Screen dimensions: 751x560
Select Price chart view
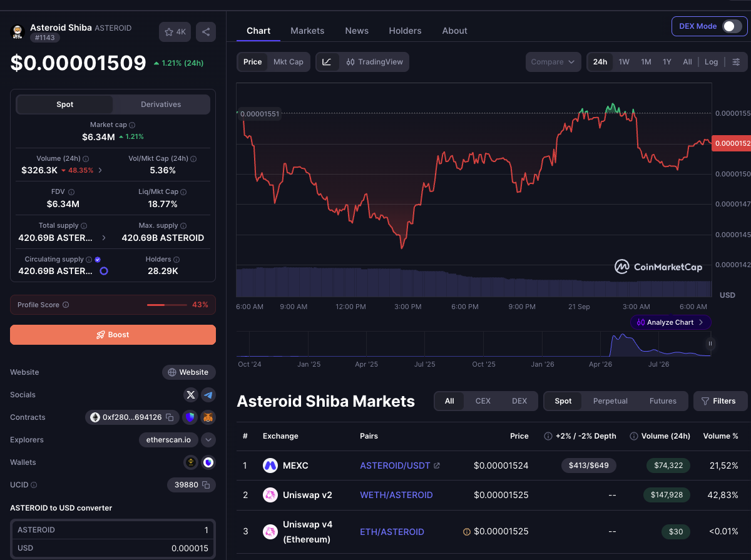point(253,62)
